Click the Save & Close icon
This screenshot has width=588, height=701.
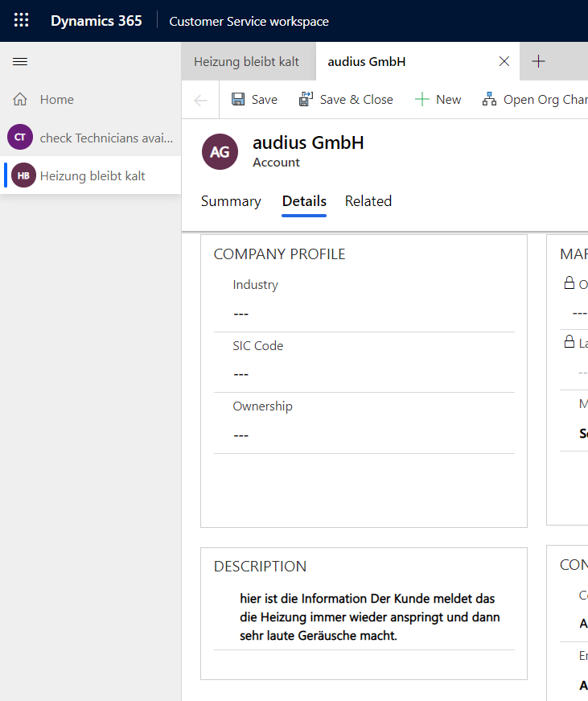coord(306,100)
